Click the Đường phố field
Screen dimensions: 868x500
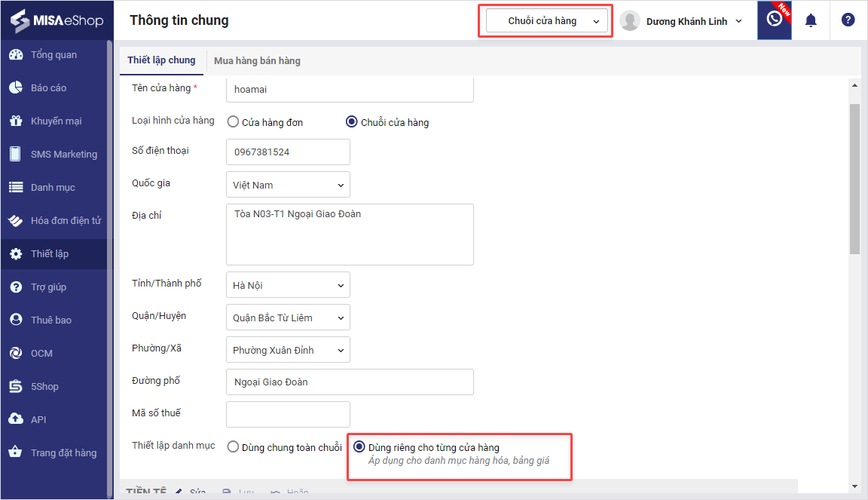point(350,382)
